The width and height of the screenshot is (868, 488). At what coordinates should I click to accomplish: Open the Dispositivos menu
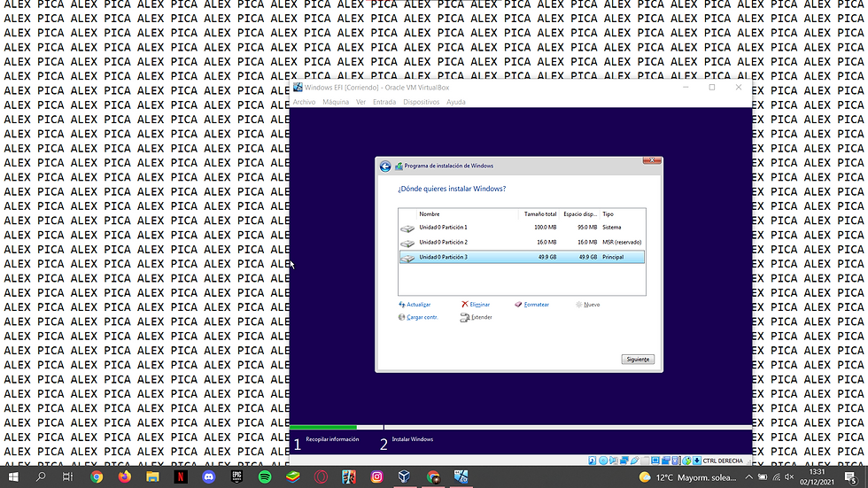(422, 102)
